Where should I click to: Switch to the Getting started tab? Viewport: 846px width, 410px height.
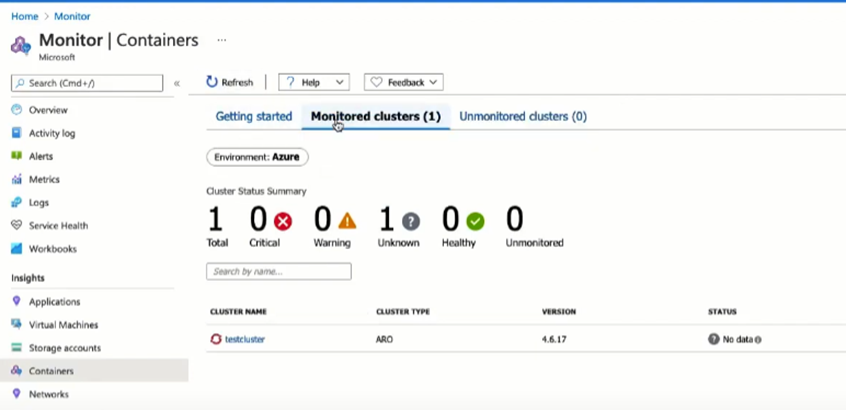(x=254, y=116)
